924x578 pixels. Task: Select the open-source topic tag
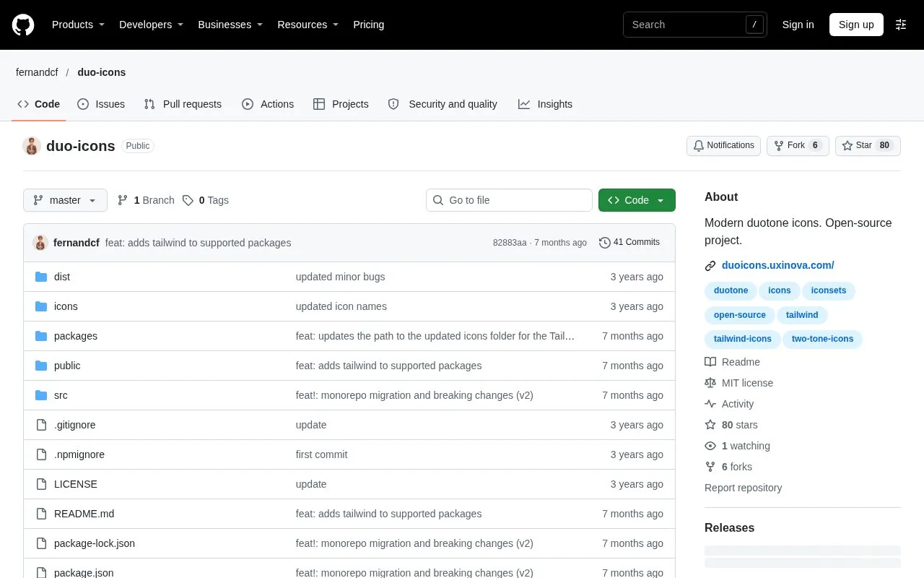tap(740, 315)
